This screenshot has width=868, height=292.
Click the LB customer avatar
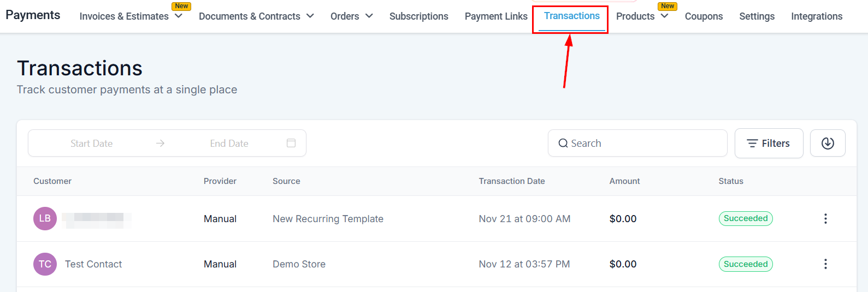[x=45, y=219]
